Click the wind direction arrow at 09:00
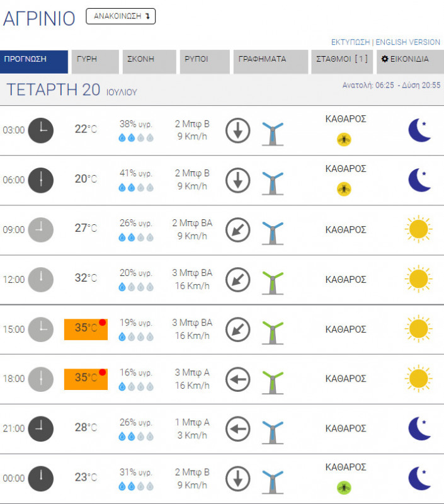Image resolution: width=444 pixels, height=504 pixels. [237, 230]
